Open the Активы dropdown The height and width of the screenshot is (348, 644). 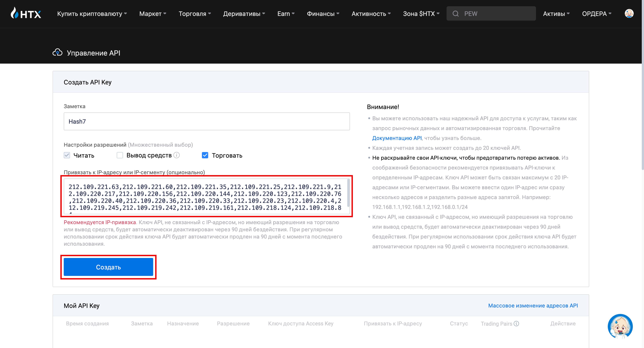pyautogui.click(x=556, y=14)
